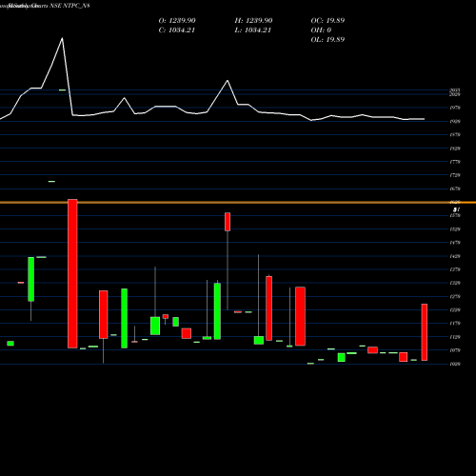Click the 1929 price axis label

pyautogui.click(x=455, y=122)
